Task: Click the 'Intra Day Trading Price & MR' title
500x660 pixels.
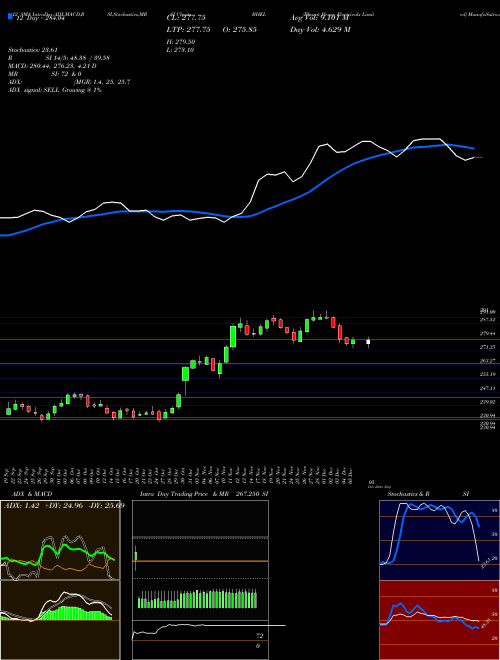Action: [184, 494]
